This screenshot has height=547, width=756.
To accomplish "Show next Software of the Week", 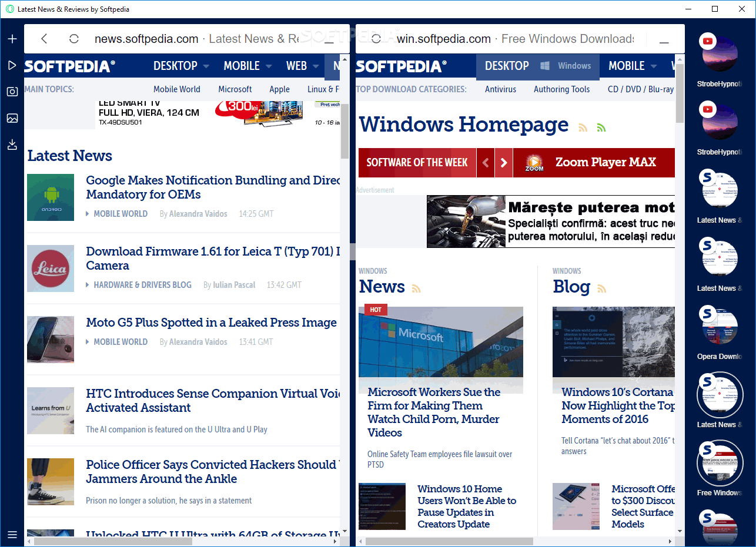I will (x=503, y=163).
